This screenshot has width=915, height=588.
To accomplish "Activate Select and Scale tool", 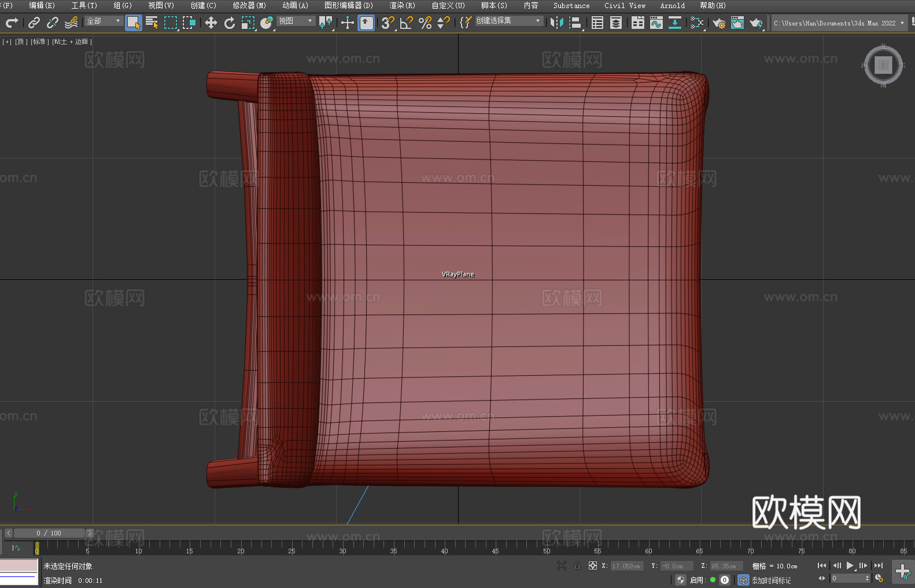I will [x=248, y=23].
